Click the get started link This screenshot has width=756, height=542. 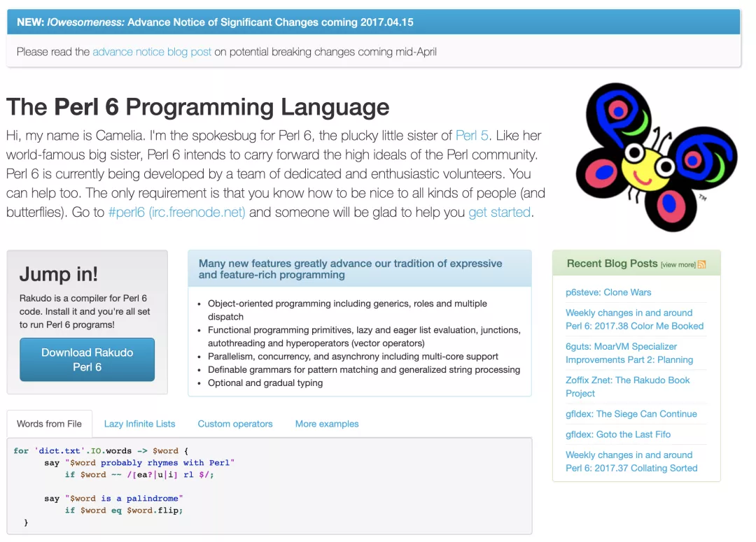point(500,212)
